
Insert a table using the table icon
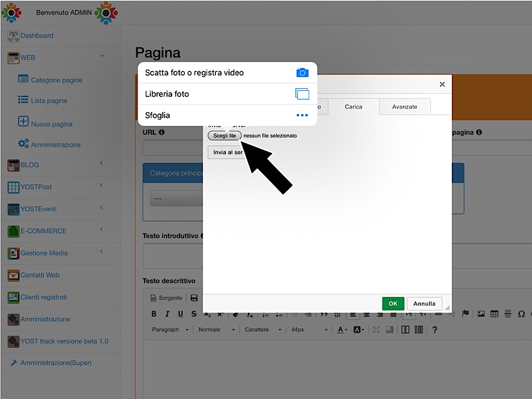[x=494, y=314]
